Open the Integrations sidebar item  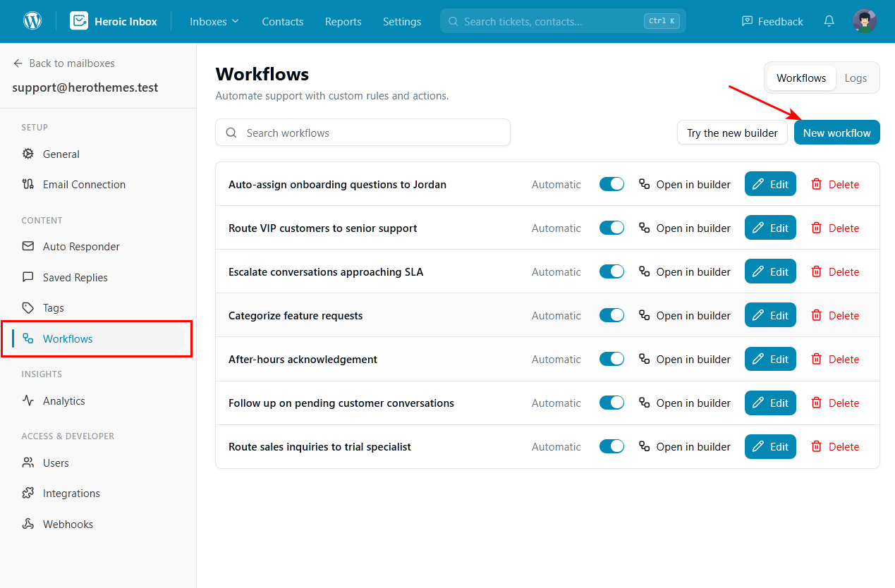[x=97, y=494]
